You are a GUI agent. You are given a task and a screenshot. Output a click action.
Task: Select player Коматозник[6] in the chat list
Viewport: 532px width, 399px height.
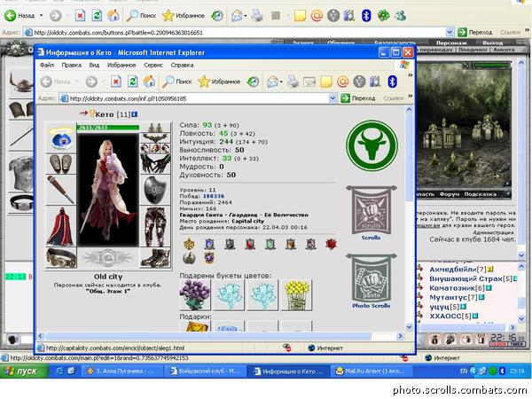pyautogui.click(x=457, y=288)
